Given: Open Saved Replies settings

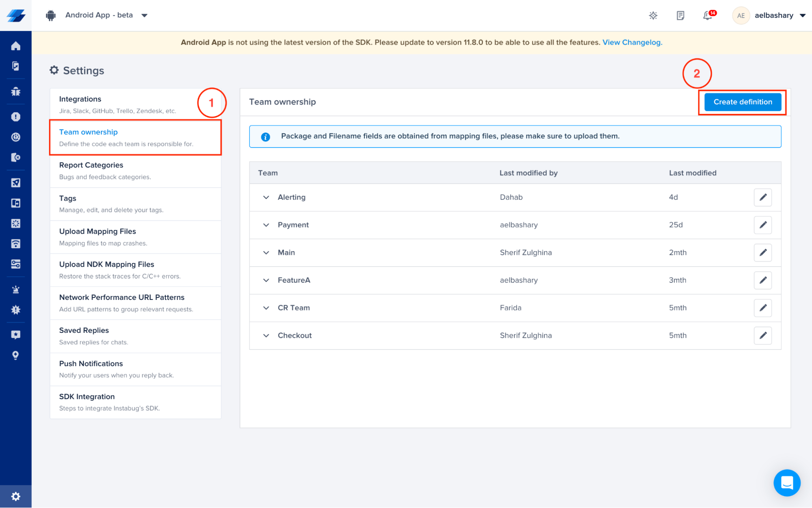Looking at the screenshot, I should coord(135,336).
